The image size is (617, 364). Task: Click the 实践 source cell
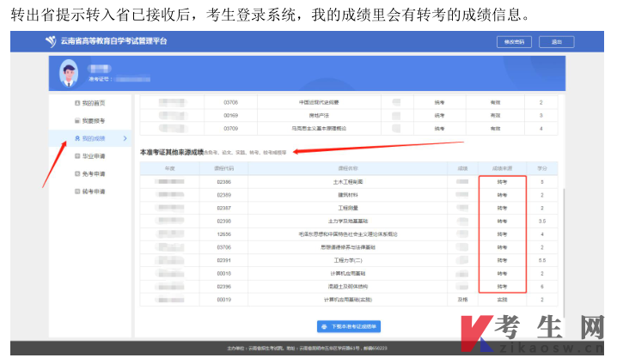(502, 300)
